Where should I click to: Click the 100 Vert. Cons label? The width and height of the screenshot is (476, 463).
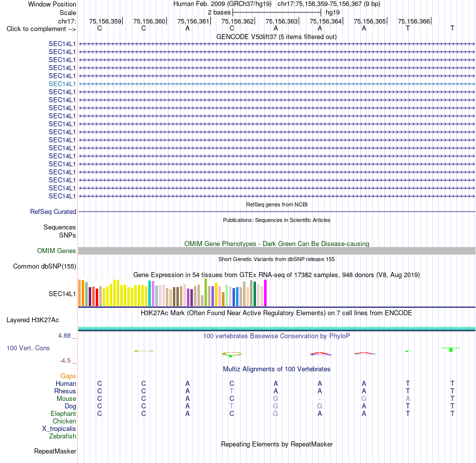point(28,348)
